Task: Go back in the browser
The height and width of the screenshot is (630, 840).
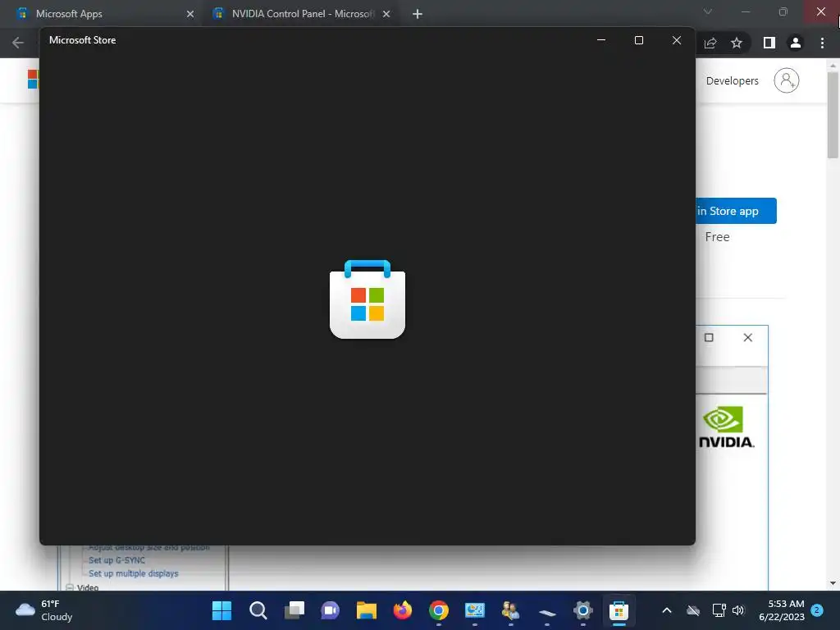Action: click(18, 43)
